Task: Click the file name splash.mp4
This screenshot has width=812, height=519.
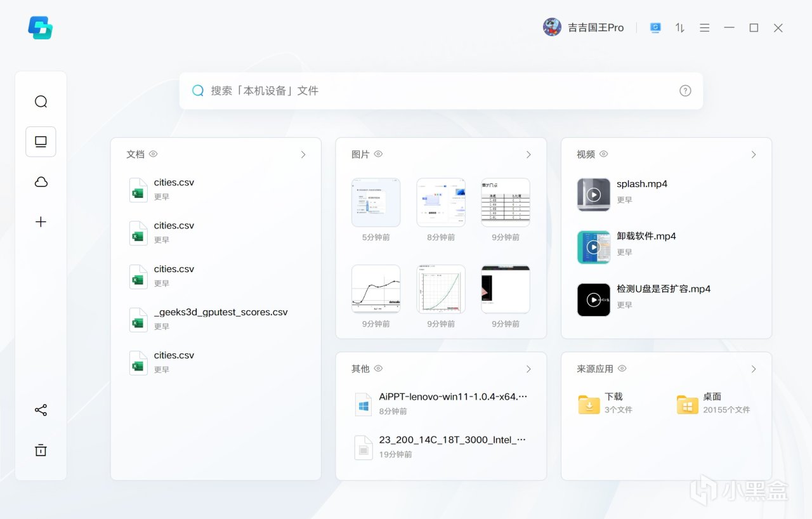Action: (x=642, y=184)
